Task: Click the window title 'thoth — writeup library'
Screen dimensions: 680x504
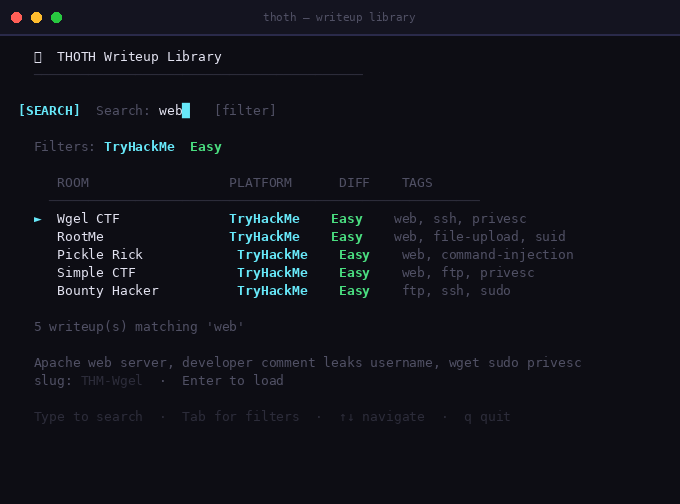Action: 339,17
